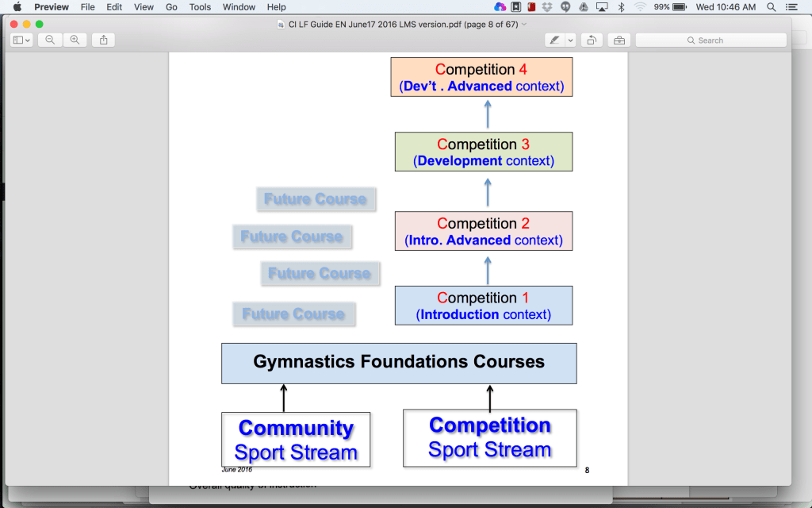
Task: Click the Search field in toolbar
Action: coord(710,40)
